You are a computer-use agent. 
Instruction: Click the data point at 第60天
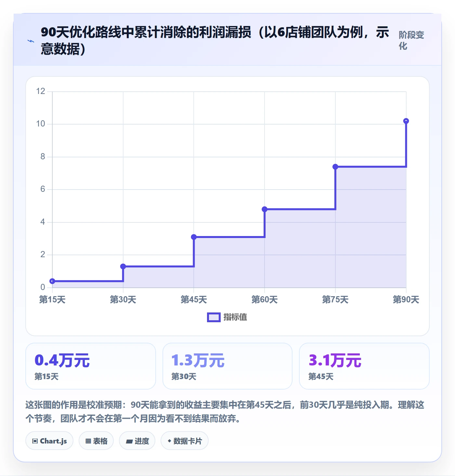point(265,209)
